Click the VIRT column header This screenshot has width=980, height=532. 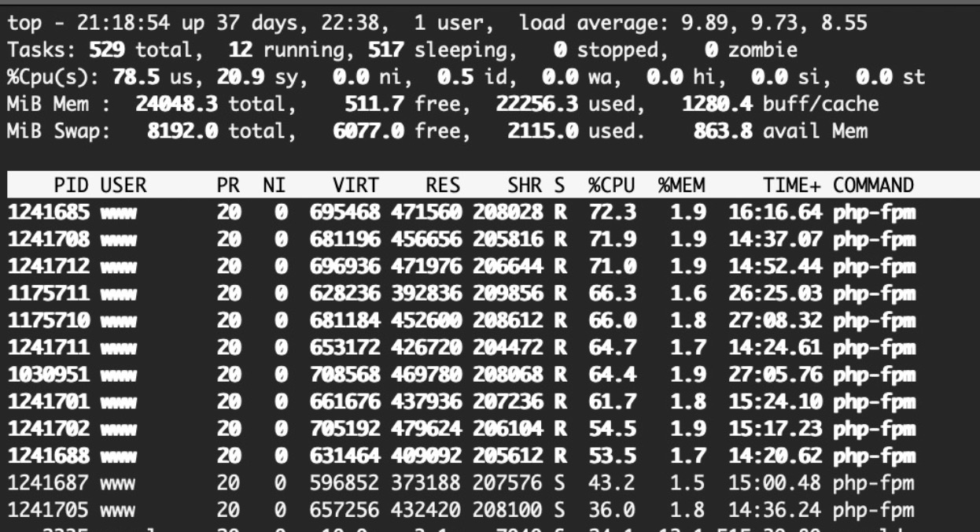pyautogui.click(x=356, y=186)
